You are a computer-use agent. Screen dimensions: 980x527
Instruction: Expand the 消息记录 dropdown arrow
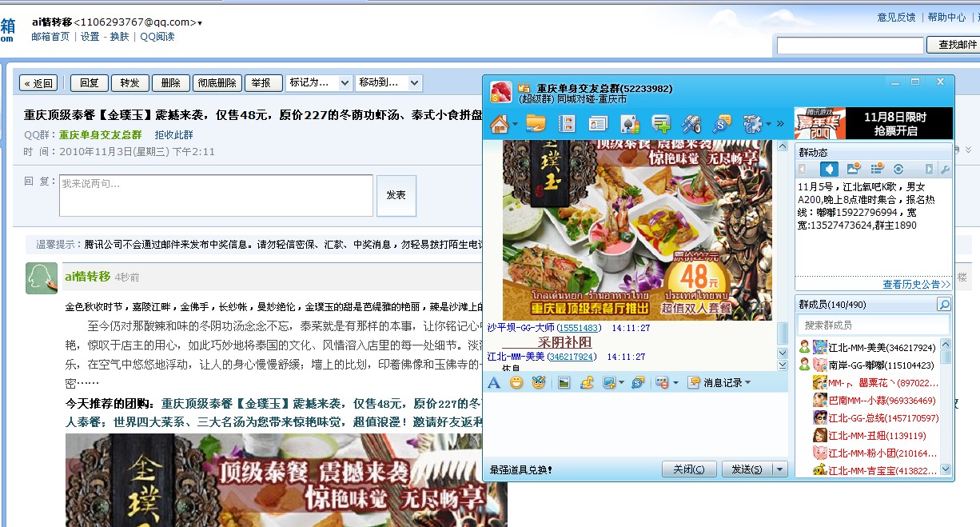(747, 383)
